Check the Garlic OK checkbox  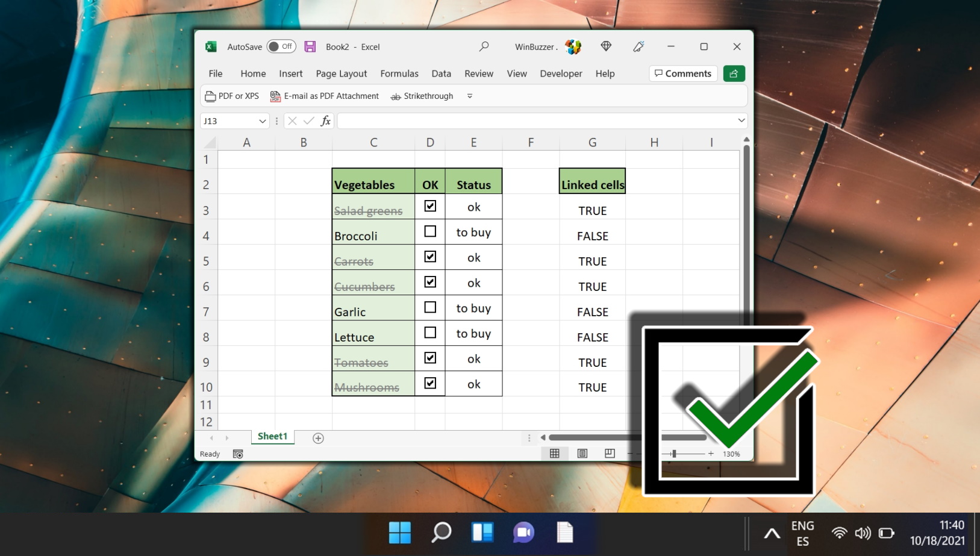point(430,307)
